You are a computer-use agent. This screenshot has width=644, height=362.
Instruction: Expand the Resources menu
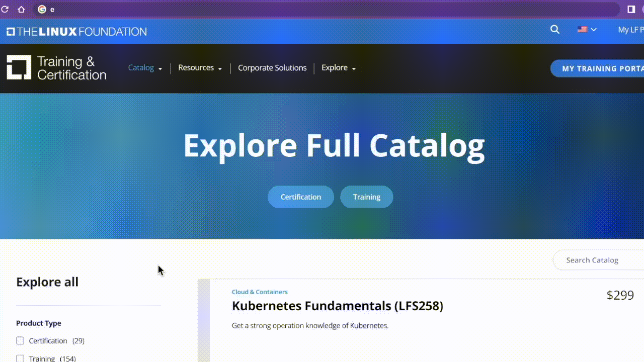200,68
